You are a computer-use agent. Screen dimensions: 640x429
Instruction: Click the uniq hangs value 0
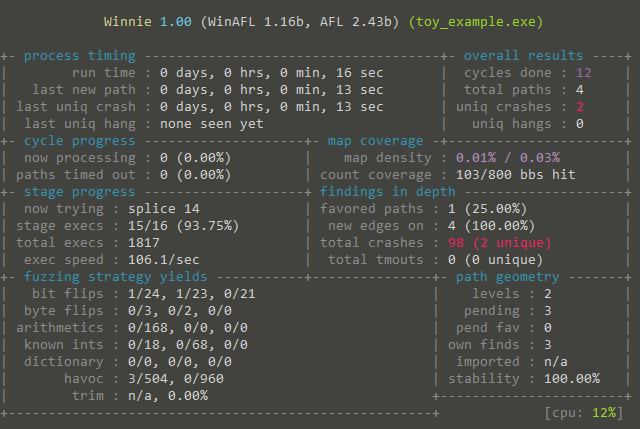[580, 124]
